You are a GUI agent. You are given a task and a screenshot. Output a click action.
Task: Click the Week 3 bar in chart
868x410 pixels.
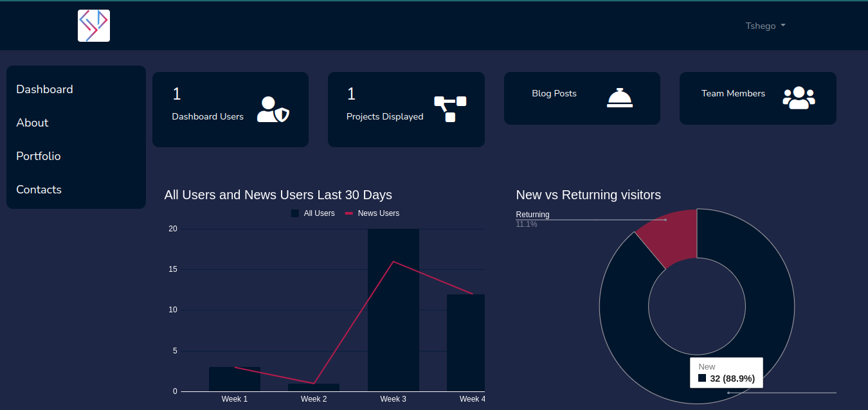coord(393,321)
